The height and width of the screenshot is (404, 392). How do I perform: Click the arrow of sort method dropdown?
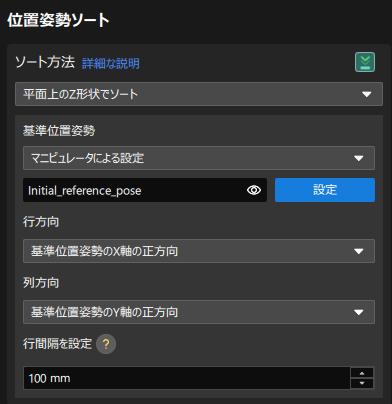coord(367,94)
